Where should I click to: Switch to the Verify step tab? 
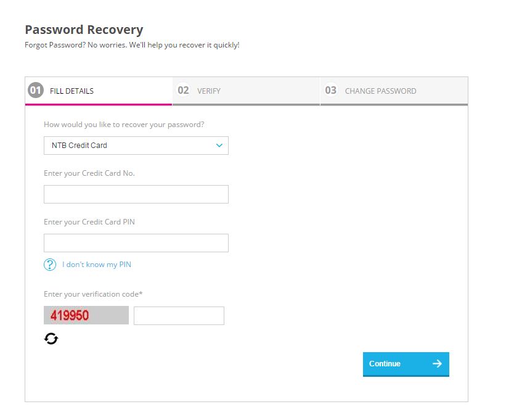[246, 91]
